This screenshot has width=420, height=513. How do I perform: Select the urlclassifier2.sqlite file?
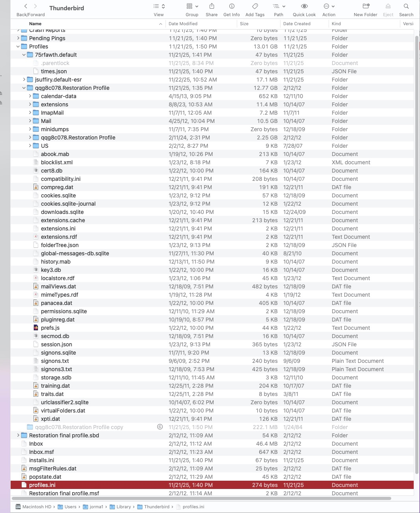tap(65, 402)
